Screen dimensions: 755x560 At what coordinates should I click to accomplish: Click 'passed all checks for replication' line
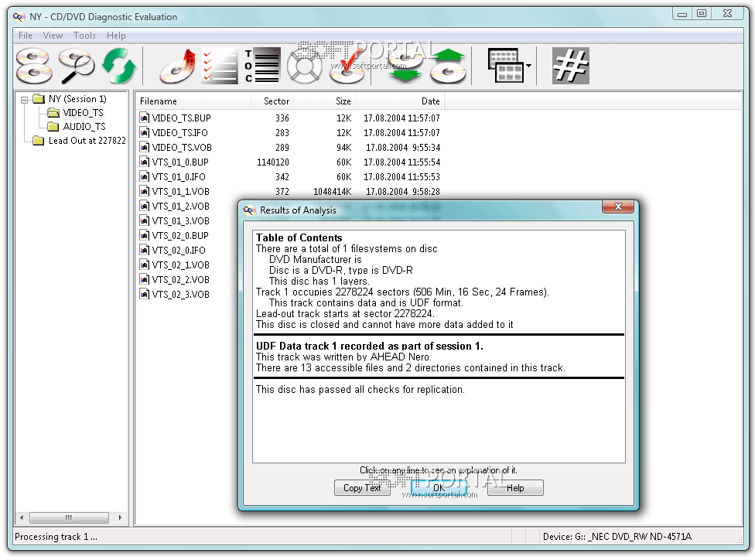pos(360,389)
